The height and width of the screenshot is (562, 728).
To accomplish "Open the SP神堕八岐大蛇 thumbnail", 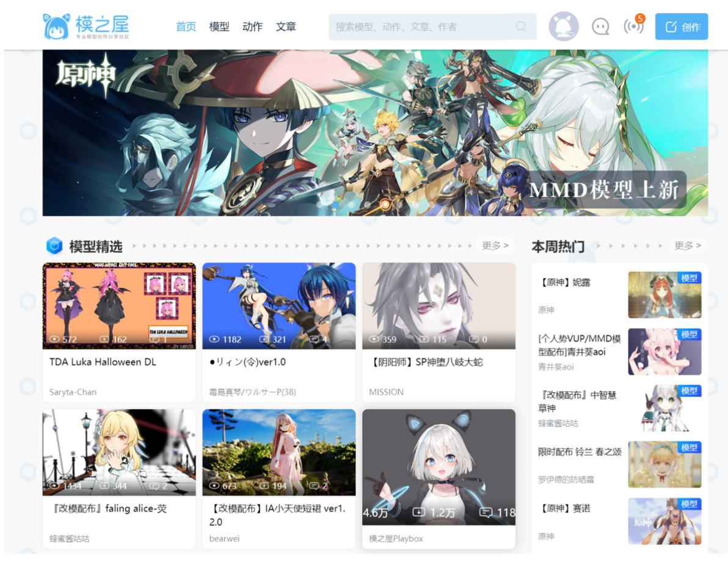I will [x=439, y=305].
